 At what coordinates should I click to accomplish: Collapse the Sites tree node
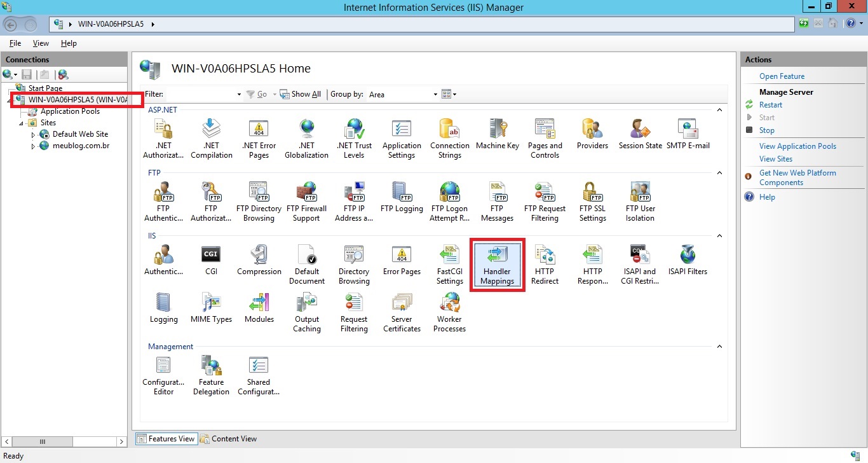coord(22,123)
